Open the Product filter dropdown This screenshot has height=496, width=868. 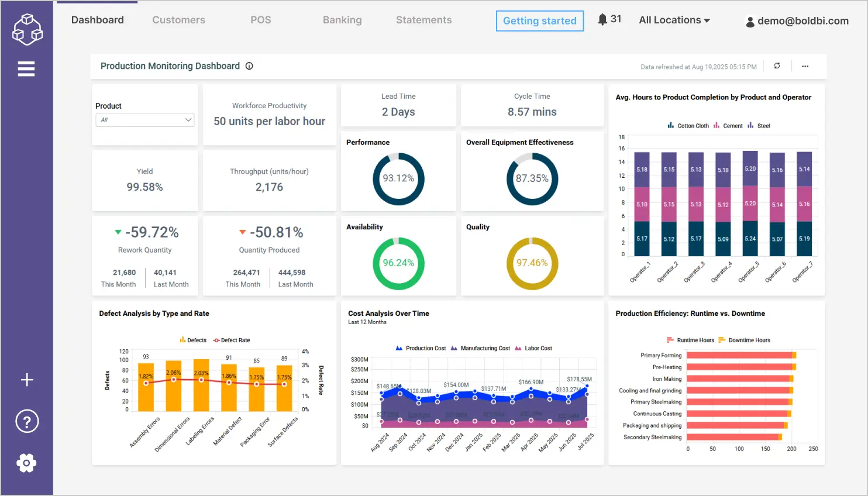click(x=144, y=120)
